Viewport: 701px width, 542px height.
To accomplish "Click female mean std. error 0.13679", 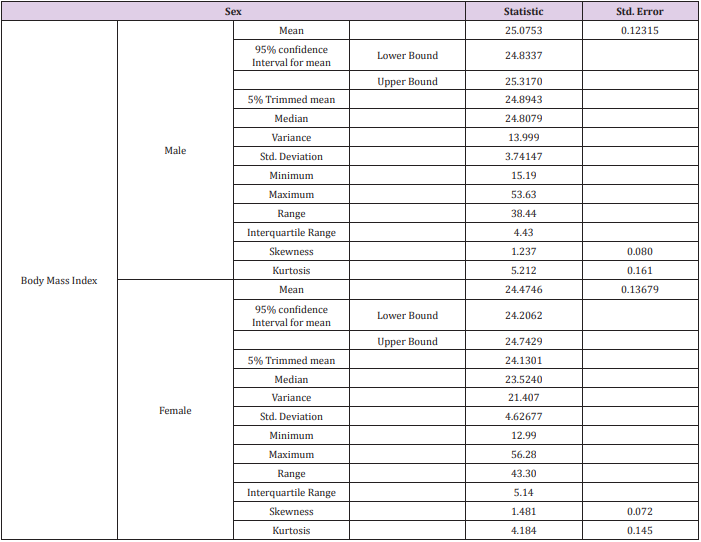I will click(x=640, y=289).
